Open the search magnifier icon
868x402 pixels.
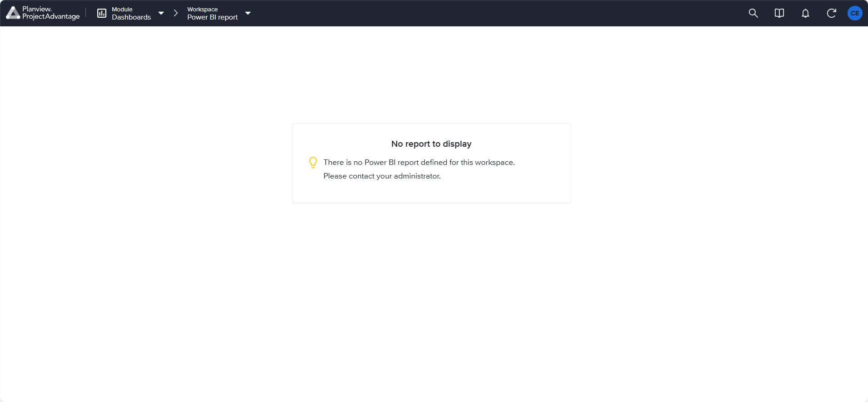[x=753, y=13]
